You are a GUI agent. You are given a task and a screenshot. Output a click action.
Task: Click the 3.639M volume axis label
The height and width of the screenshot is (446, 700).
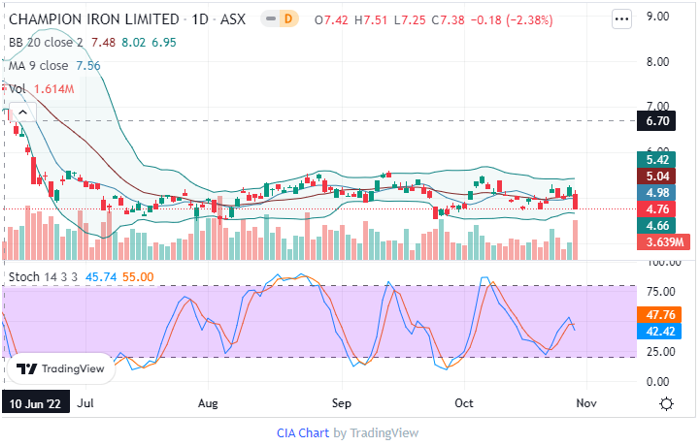pos(664,242)
